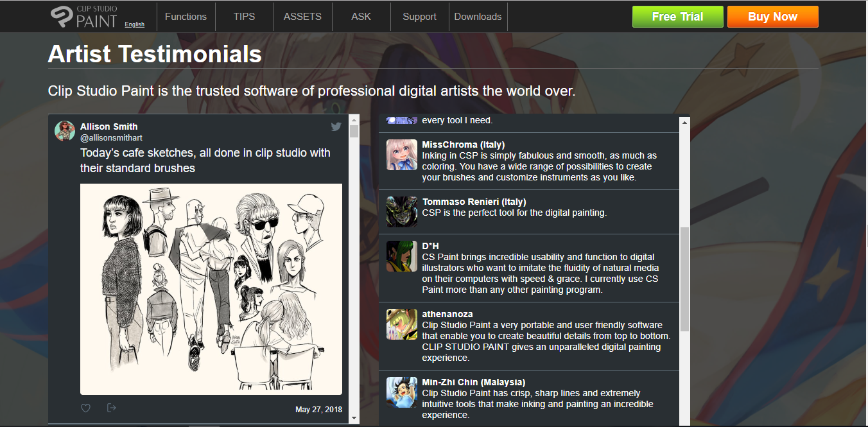868x427 pixels.
Task: Change language via English link
Action: pos(135,24)
